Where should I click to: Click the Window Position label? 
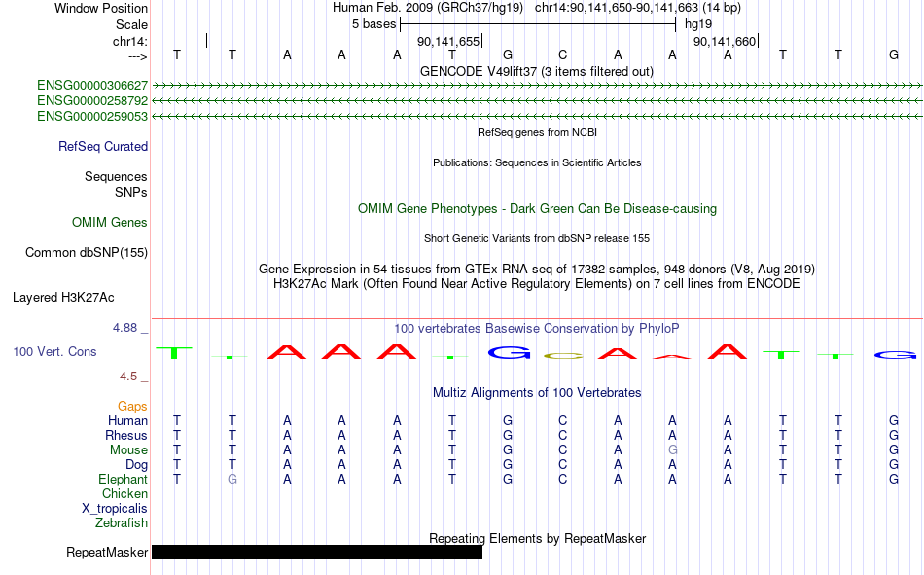point(101,8)
